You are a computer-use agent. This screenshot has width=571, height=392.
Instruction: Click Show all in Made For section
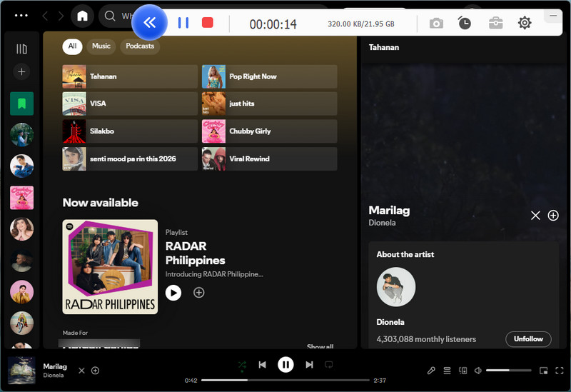(320, 346)
